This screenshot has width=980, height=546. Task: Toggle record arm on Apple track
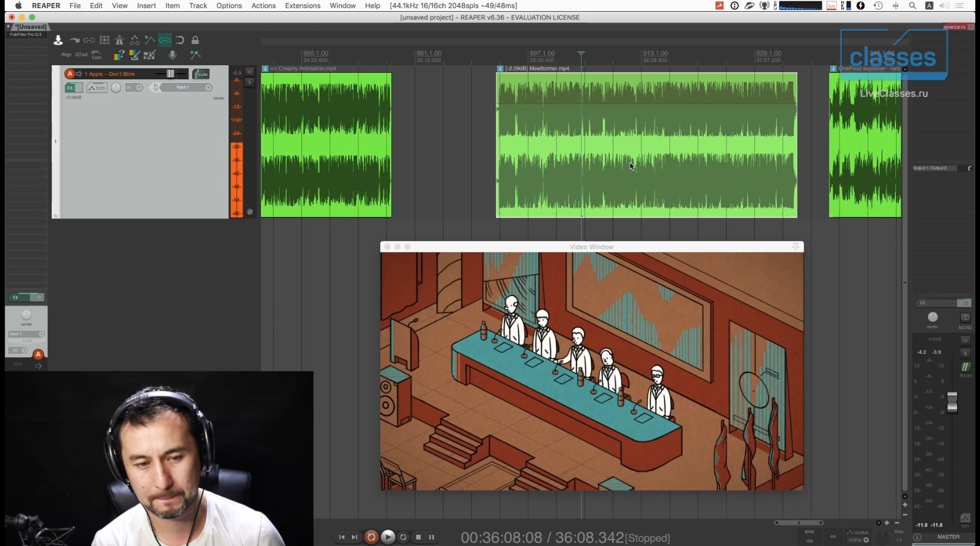point(70,74)
